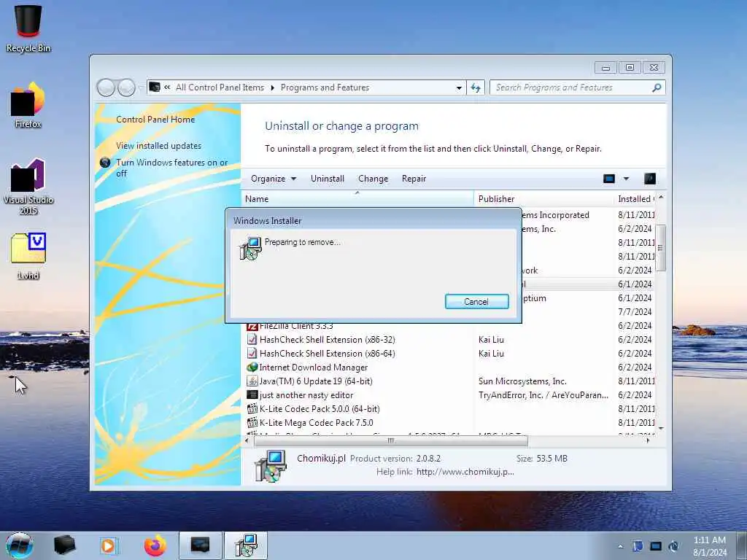Show hidden system tray icons
The height and width of the screenshot is (560, 747).
coord(620,546)
